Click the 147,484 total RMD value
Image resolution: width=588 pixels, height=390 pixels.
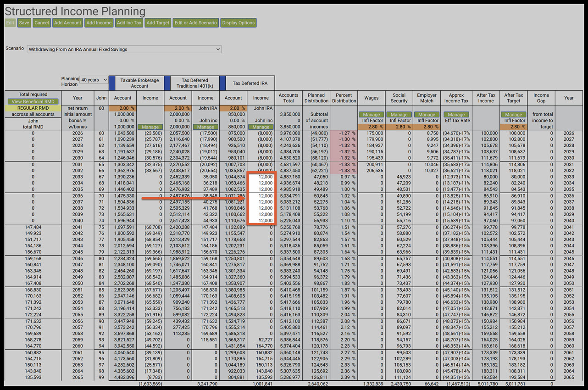(33, 227)
